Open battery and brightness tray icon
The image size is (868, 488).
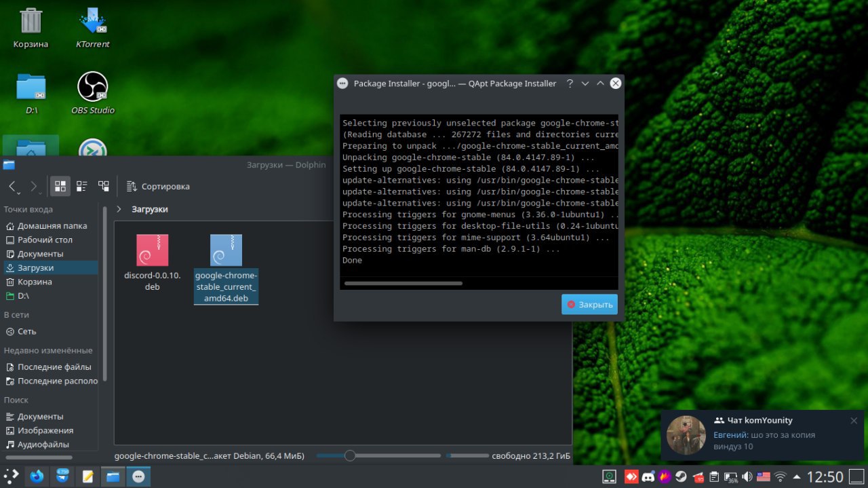pyautogui.click(x=731, y=477)
